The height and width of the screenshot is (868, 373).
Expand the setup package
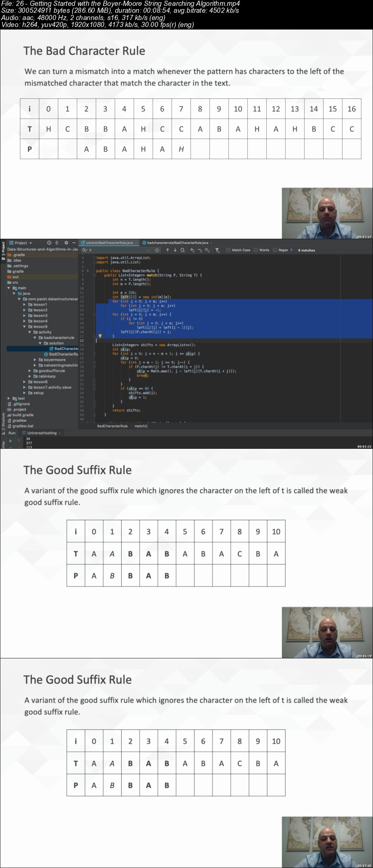25,393
